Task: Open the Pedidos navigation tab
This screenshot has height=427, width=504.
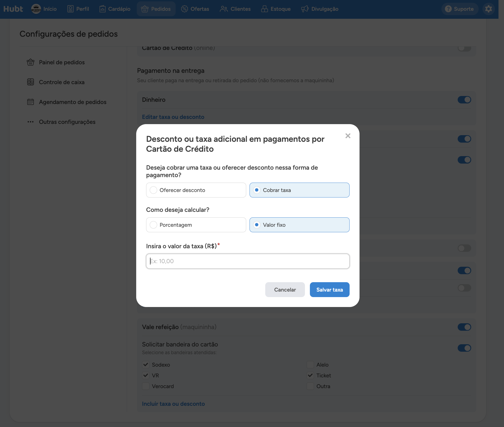Action: [x=156, y=9]
